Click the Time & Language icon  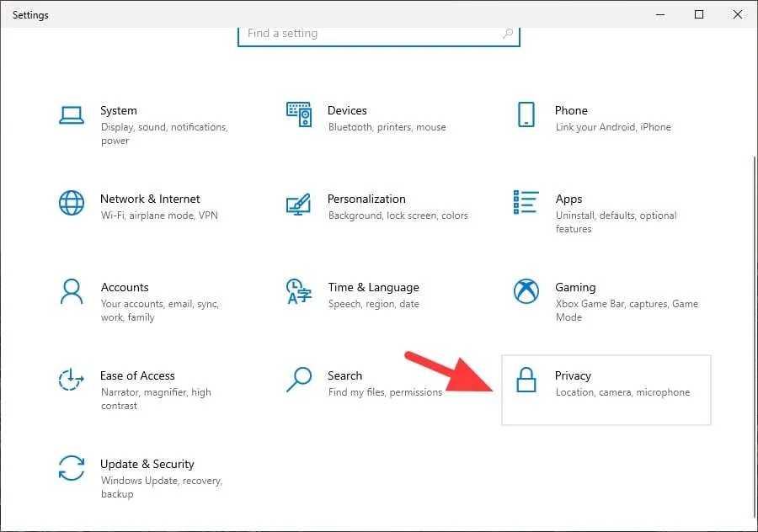pos(299,291)
